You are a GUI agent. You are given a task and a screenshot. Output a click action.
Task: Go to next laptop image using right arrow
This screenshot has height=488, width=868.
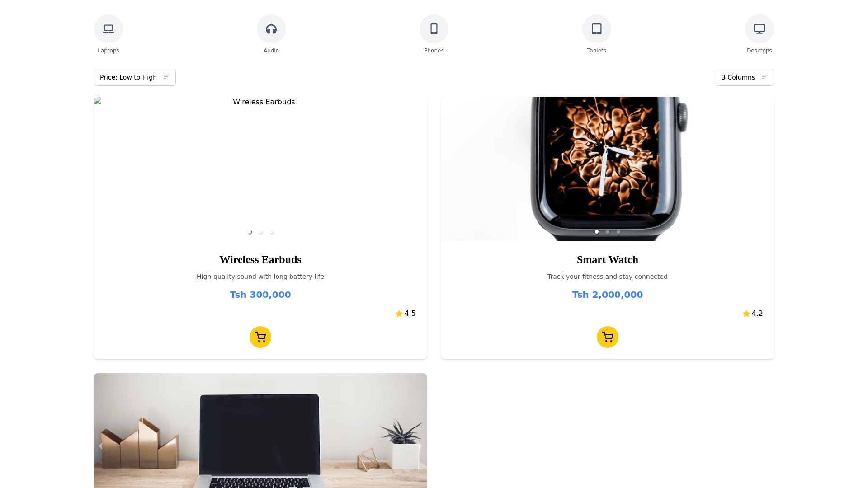(x=420, y=446)
